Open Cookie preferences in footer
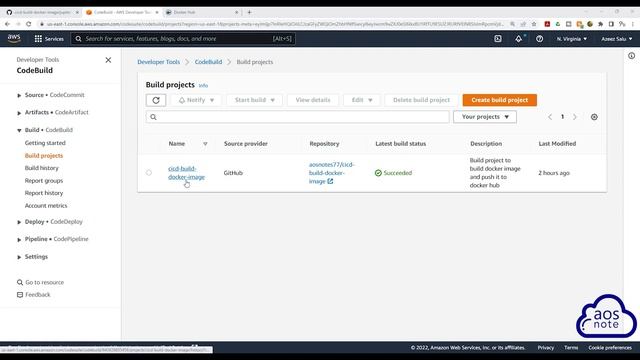Screen dimensions: 640x360 click(610, 348)
